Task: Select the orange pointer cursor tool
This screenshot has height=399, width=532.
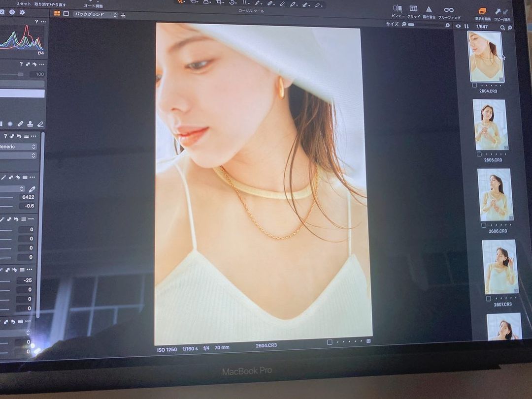Action: (x=181, y=1)
